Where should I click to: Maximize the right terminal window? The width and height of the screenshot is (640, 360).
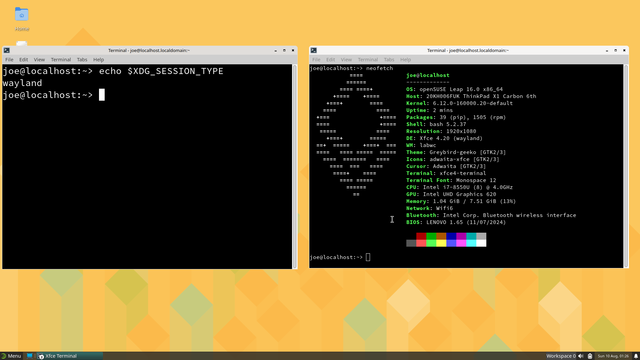click(616, 51)
